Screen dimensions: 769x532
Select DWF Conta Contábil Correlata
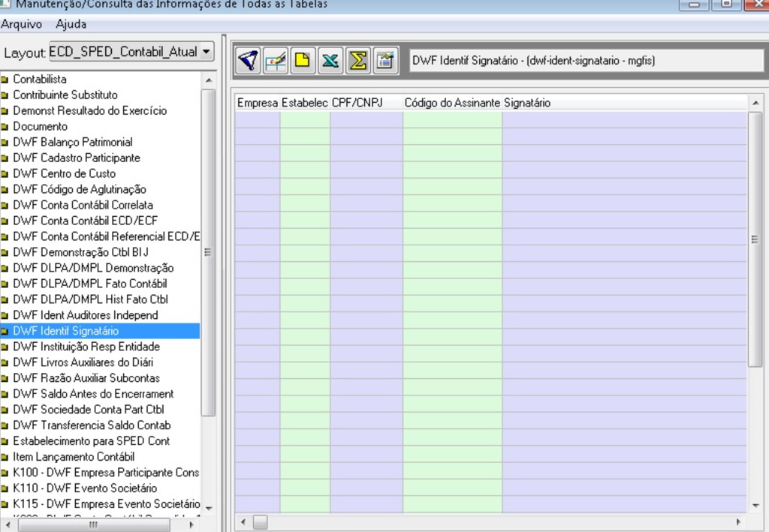click(x=83, y=205)
